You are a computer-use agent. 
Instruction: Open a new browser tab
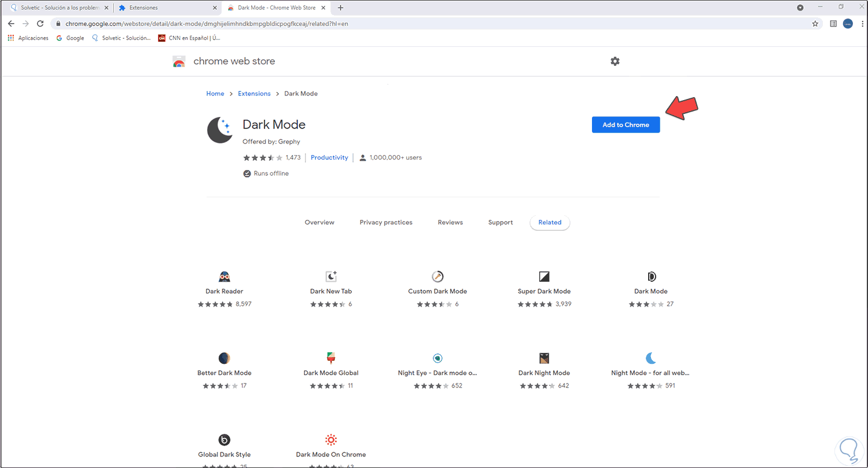tap(340, 8)
